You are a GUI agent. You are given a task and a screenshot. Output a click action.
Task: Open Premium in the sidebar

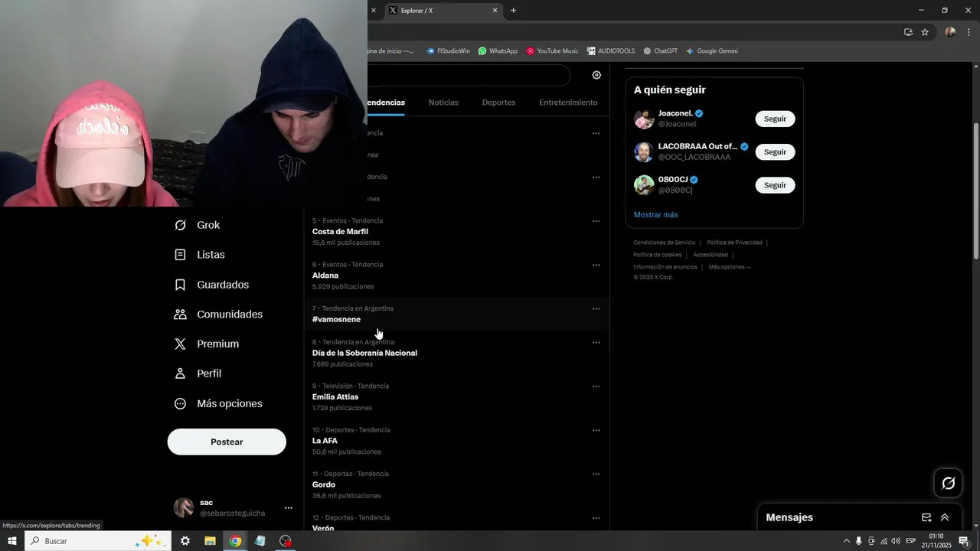tap(207, 344)
